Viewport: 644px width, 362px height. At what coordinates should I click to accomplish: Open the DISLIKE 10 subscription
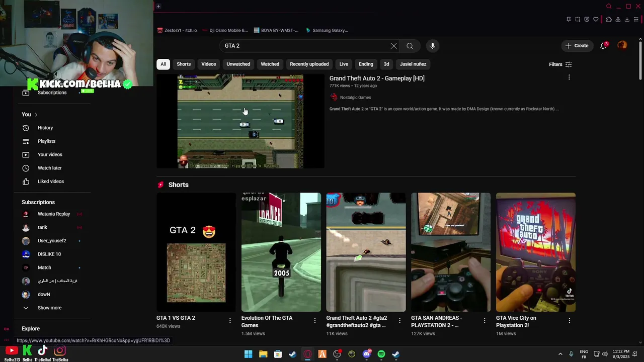(49, 254)
